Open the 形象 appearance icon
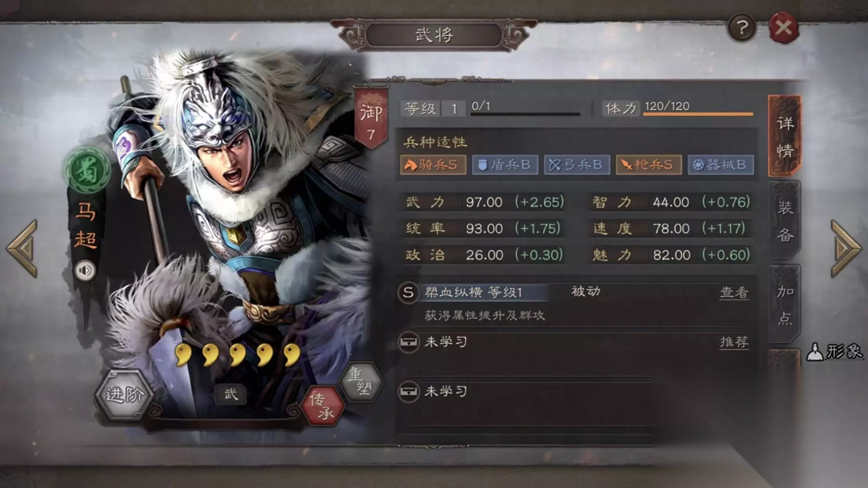Screen dimensions: 868x488 tap(835, 352)
